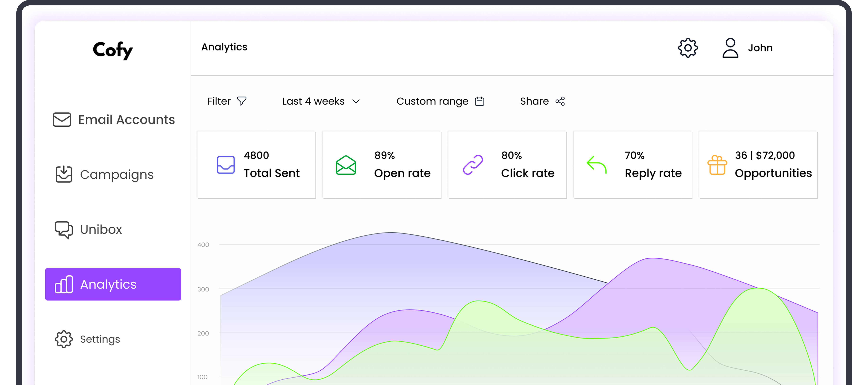
Task: Select the highlighted Analytics menu item
Action: tap(113, 284)
